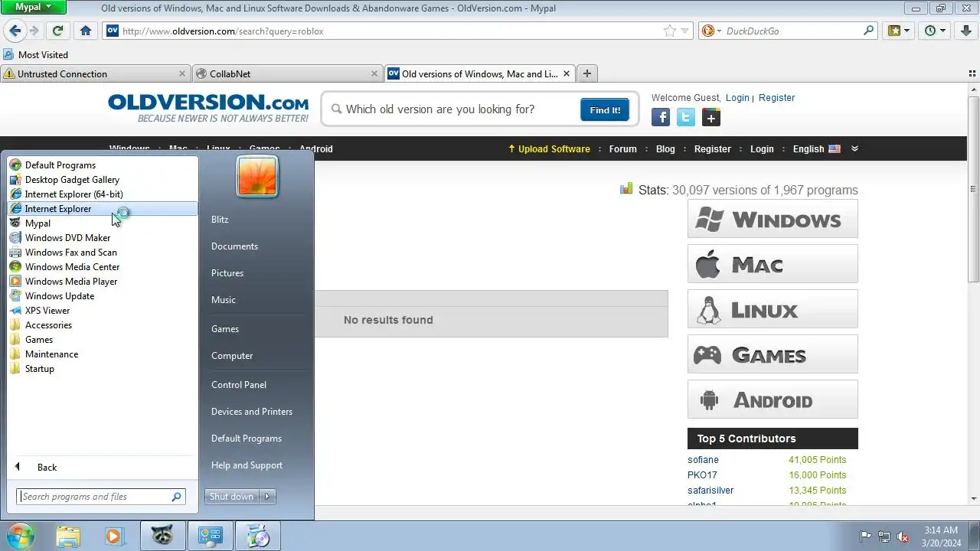Image resolution: width=980 pixels, height=551 pixels.
Task: Expand the Games folder in programs
Action: [103, 340]
